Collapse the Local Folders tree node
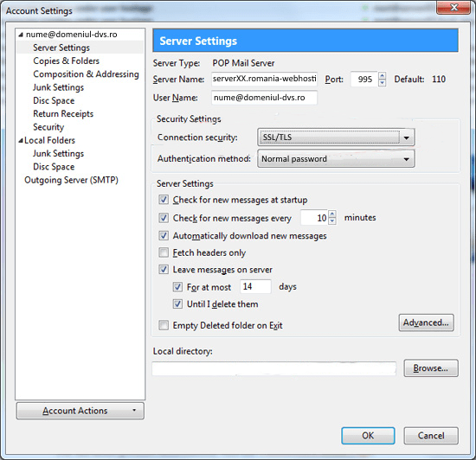476x460 pixels. 21,141
